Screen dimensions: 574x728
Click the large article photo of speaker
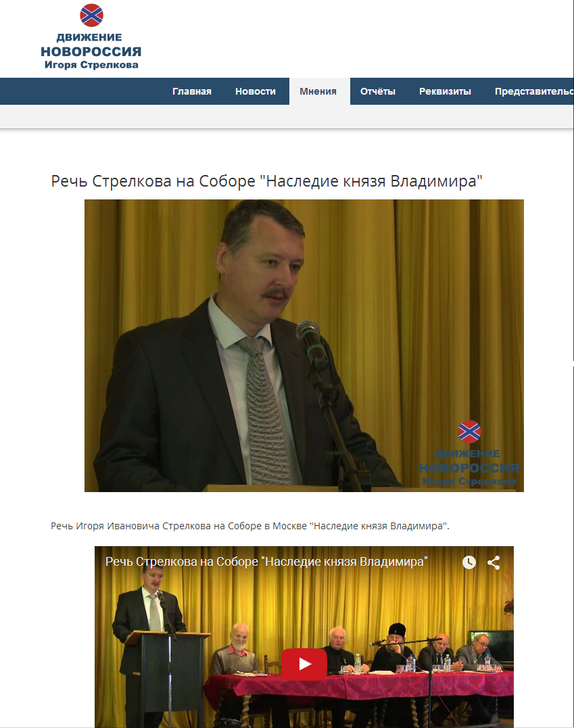(304, 345)
